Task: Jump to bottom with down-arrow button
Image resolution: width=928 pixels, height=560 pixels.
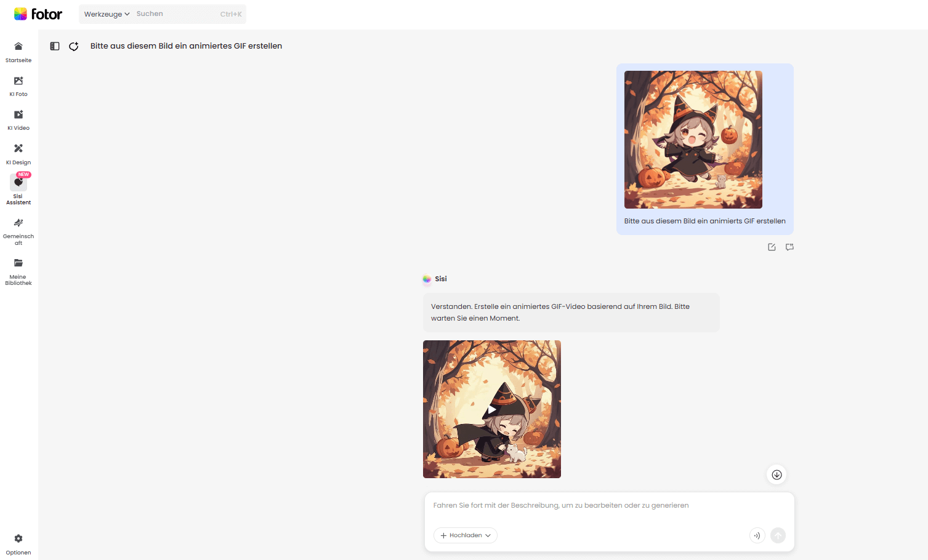Action: tap(777, 474)
